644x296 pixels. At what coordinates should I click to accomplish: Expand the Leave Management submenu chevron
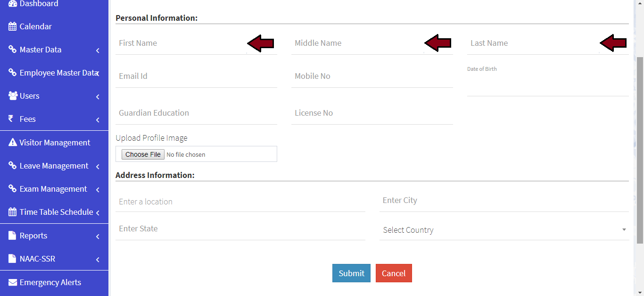pos(98,166)
